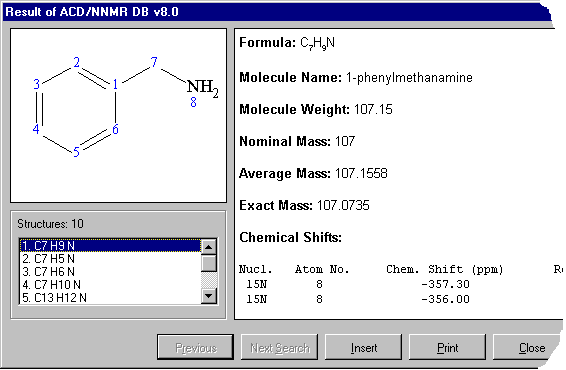The image size is (566, 370).
Task: Click the chemical shift value -357.30
Action: click(445, 284)
